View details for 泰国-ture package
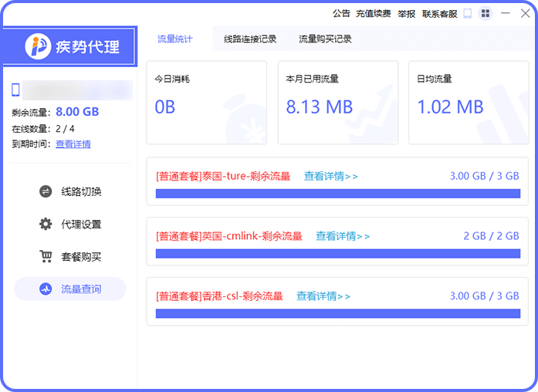The width and height of the screenshot is (538, 392). point(330,176)
